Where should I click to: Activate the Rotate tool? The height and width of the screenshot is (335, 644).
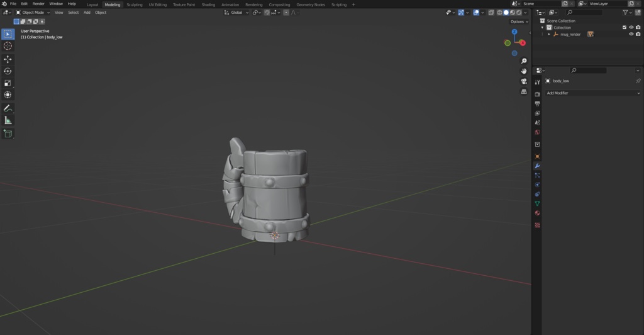(8, 71)
